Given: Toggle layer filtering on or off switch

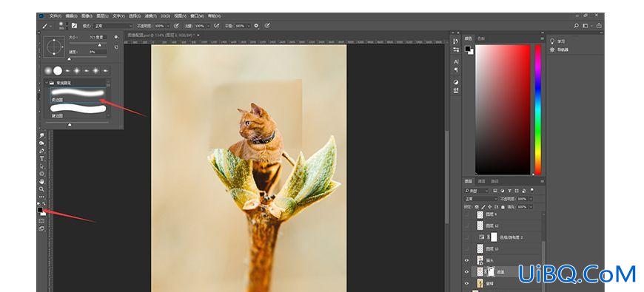Looking at the screenshot, I should (x=532, y=190).
